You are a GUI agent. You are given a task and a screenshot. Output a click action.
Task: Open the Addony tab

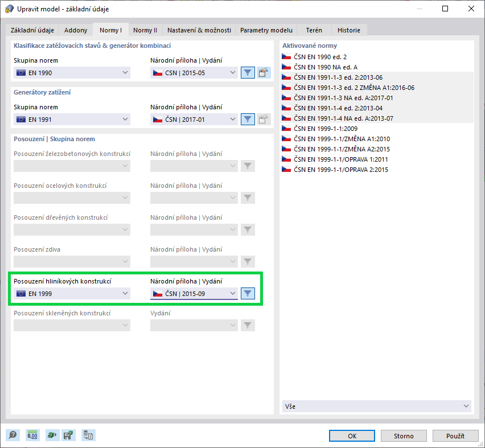[x=76, y=30]
